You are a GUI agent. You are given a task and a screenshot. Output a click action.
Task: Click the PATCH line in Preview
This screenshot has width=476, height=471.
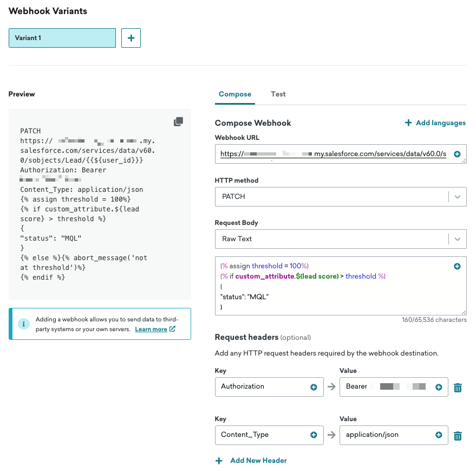click(x=30, y=131)
